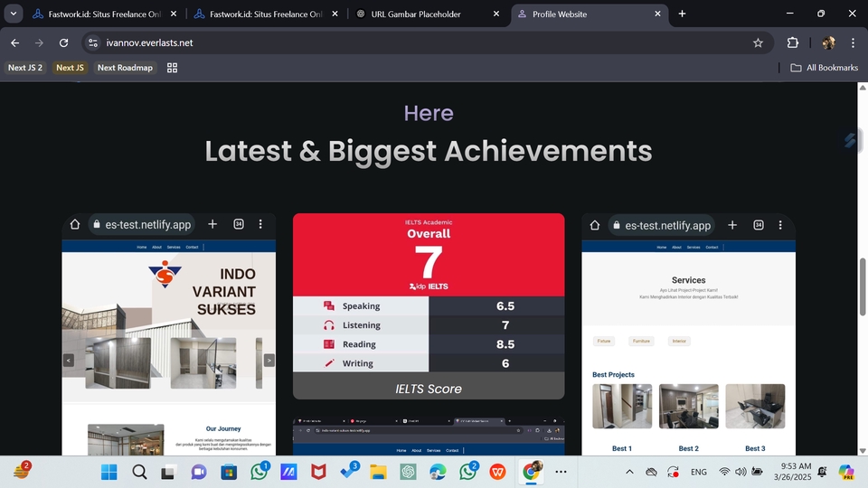Click the Services page screenshot card
This screenshot has width=868, height=488.
click(x=689, y=334)
